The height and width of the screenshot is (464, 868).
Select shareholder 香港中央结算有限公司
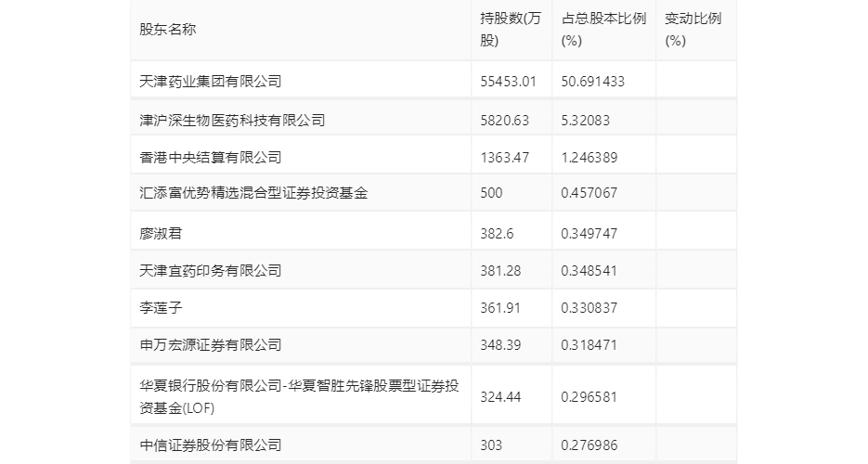point(211,157)
